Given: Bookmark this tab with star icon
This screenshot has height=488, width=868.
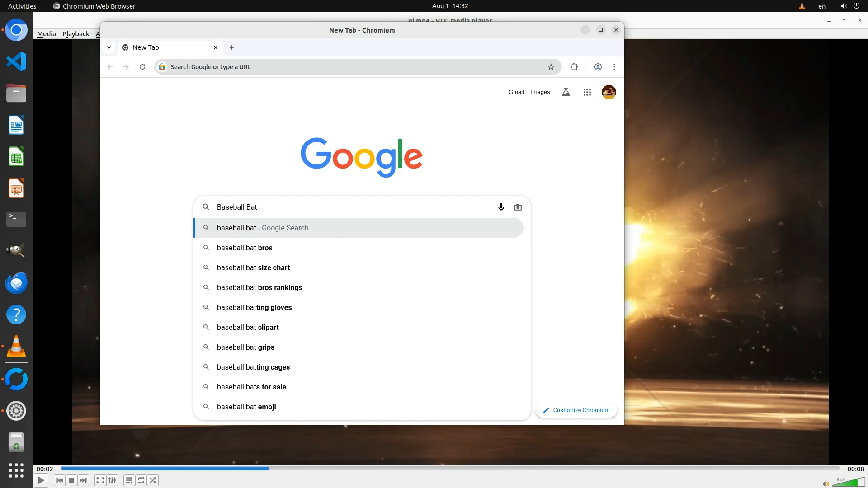Looking at the screenshot, I should (x=551, y=67).
